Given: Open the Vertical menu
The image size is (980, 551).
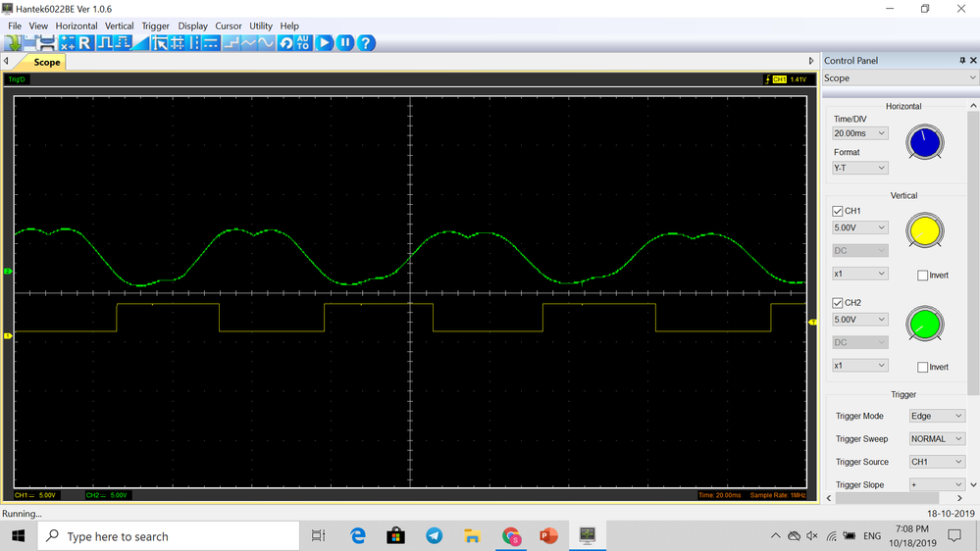Looking at the screenshot, I should (x=119, y=26).
